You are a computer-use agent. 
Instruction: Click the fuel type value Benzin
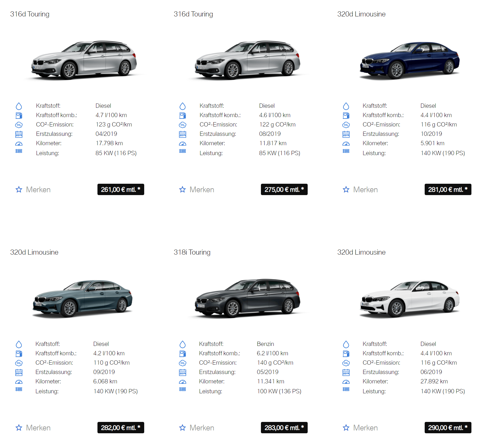click(265, 344)
